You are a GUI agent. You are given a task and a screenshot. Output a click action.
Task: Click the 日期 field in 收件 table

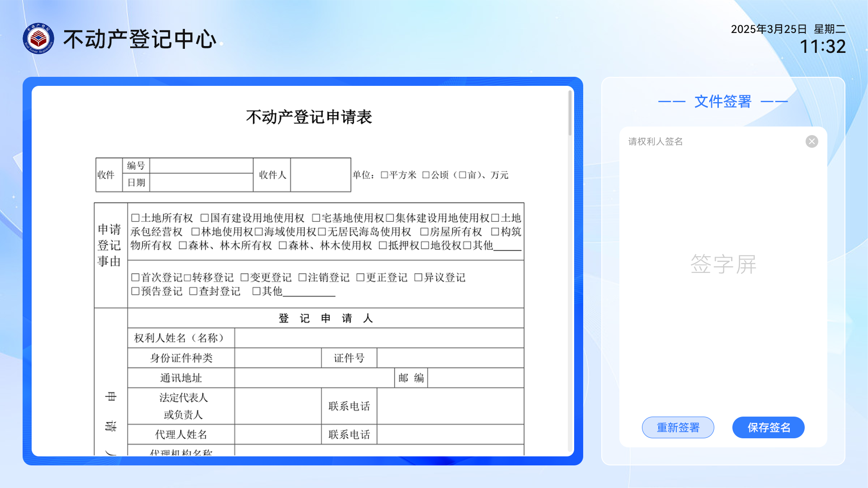coord(201,183)
